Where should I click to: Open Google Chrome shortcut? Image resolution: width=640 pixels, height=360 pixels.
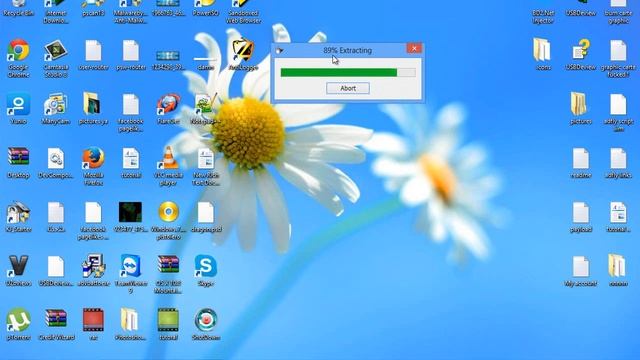click(x=18, y=58)
